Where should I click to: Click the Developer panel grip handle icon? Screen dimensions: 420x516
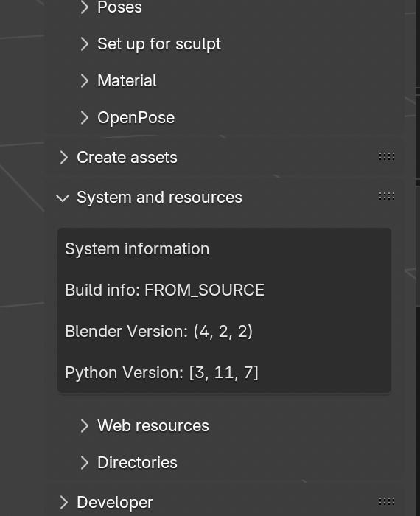pyautogui.click(x=386, y=501)
